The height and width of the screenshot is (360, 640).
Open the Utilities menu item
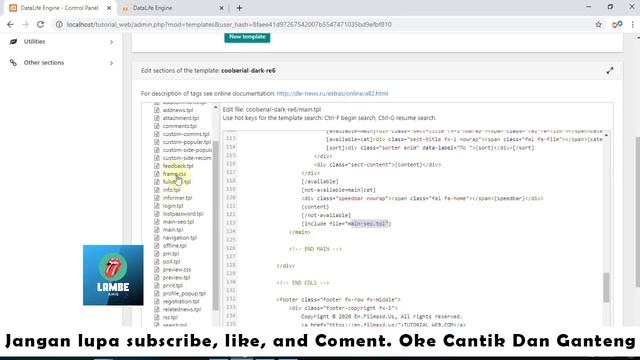[x=61, y=42]
